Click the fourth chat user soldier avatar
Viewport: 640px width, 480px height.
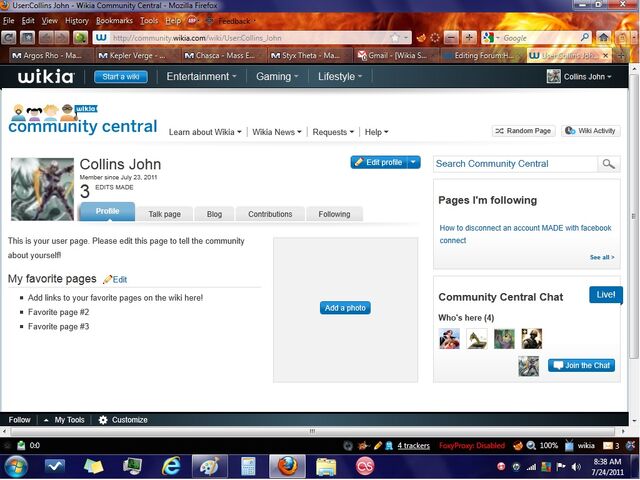pyautogui.click(x=532, y=338)
